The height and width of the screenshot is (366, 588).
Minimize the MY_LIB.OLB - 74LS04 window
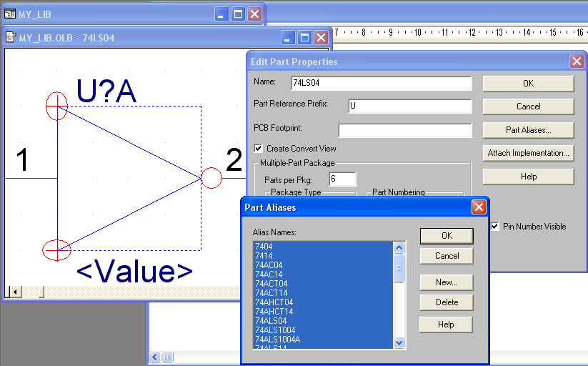click(x=288, y=38)
